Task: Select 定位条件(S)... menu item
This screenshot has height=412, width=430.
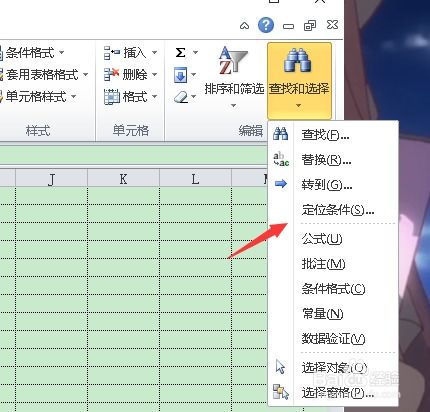Action: pyautogui.click(x=333, y=210)
